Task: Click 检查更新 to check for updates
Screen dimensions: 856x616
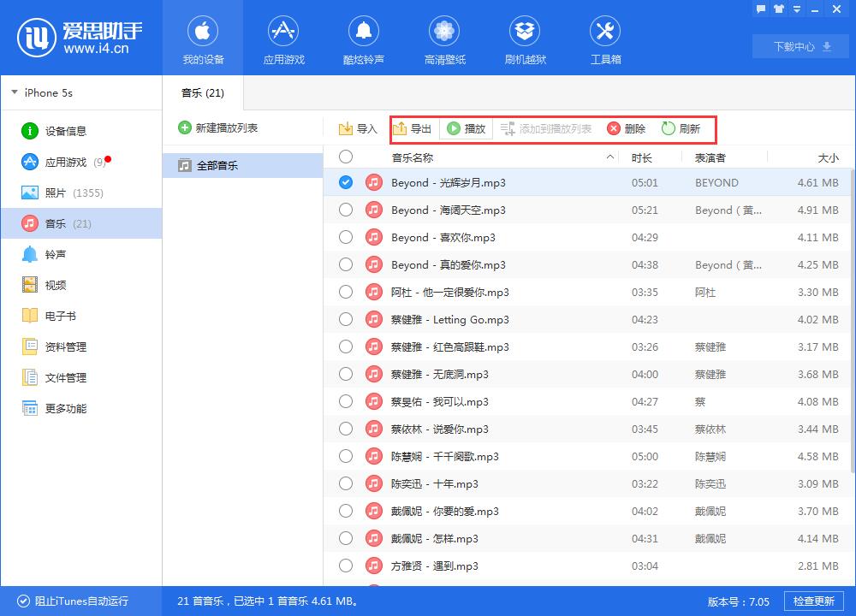Action: (814, 601)
